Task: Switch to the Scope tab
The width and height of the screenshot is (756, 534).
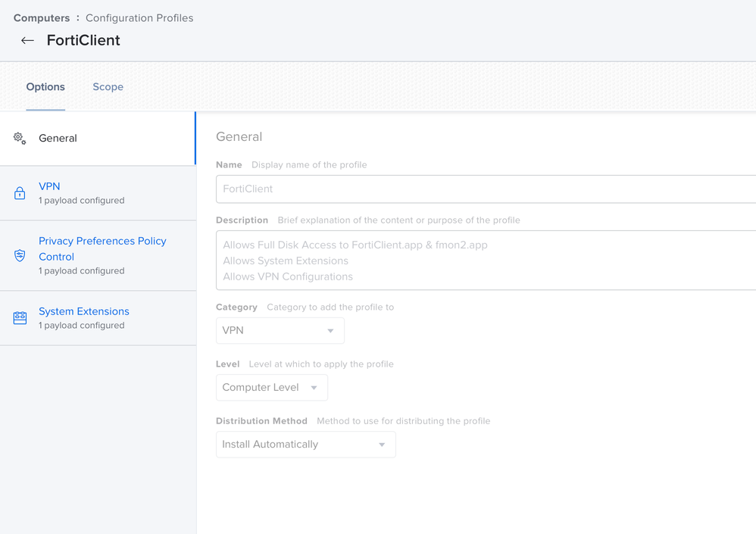Action: [x=108, y=87]
